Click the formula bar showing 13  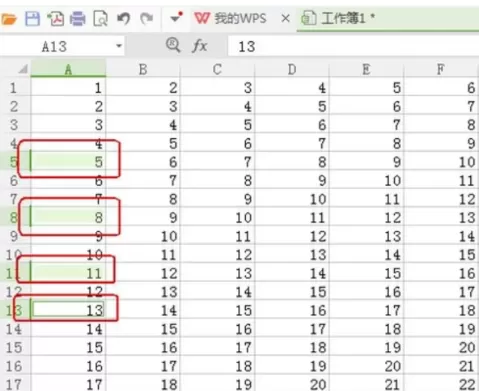point(353,46)
